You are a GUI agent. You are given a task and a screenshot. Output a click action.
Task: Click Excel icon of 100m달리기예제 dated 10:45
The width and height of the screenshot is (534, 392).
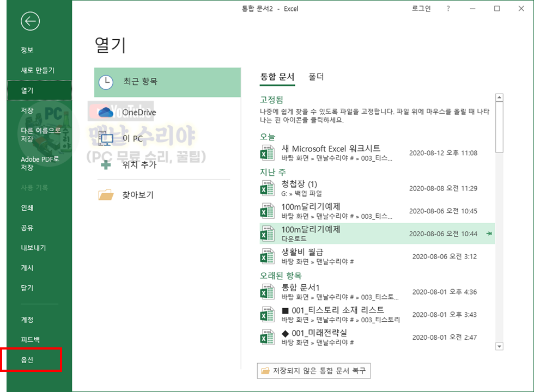click(268, 211)
